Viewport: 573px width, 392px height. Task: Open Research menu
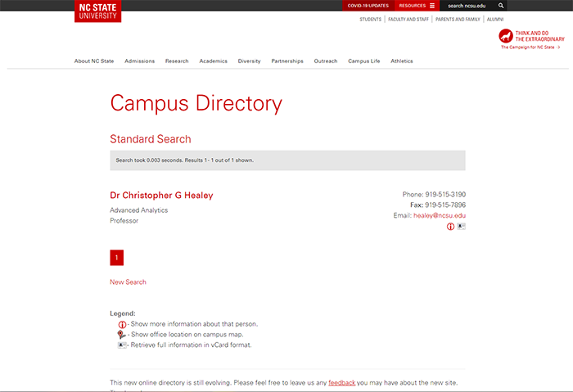point(177,61)
